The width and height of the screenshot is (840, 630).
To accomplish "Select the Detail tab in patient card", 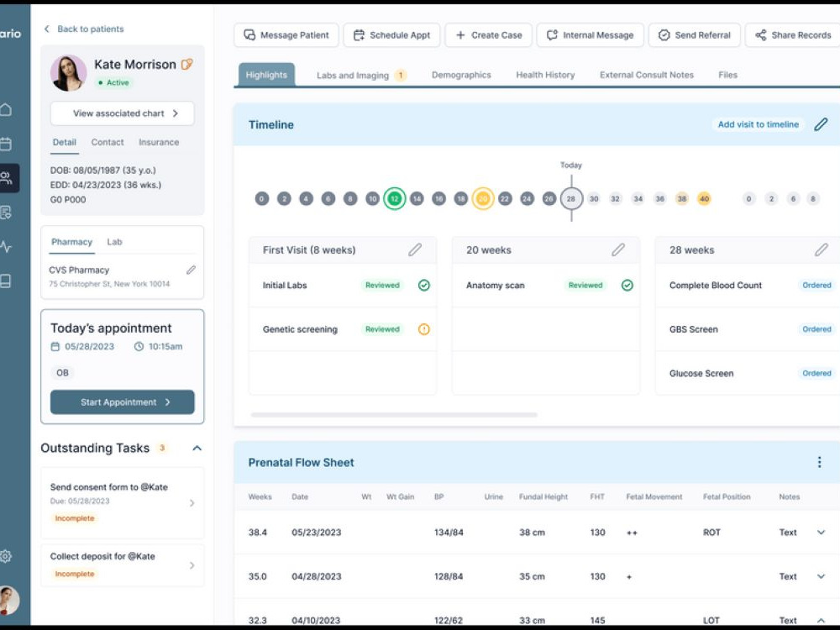I will (x=65, y=143).
